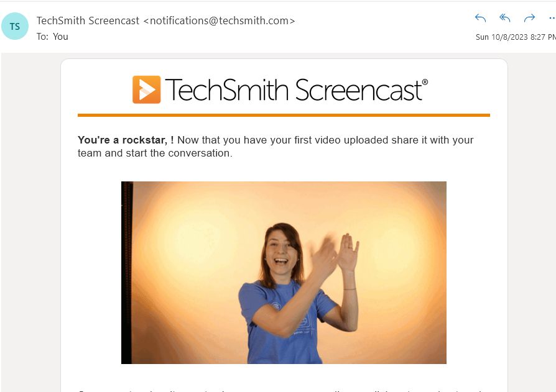
Task: Click the Sun 10/8/2023 received timestamp
Action: (x=516, y=37)
